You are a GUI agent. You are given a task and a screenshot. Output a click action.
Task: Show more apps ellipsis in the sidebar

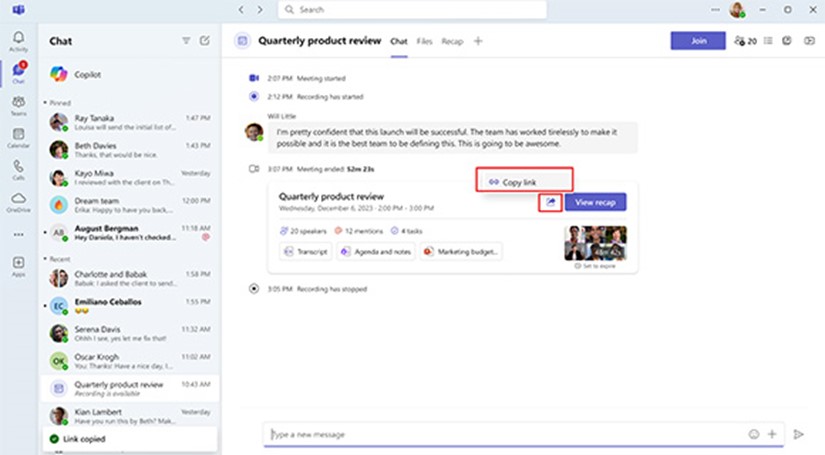tap(18, 235)
